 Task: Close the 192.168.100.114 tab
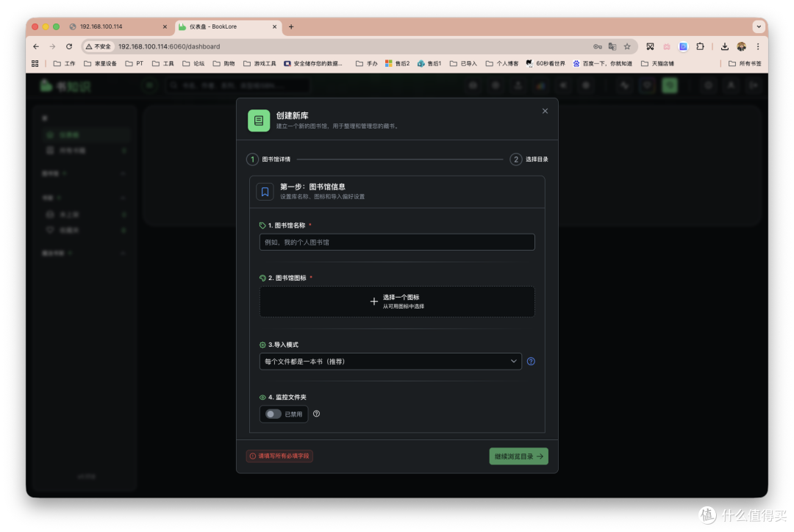click(165, 27)
